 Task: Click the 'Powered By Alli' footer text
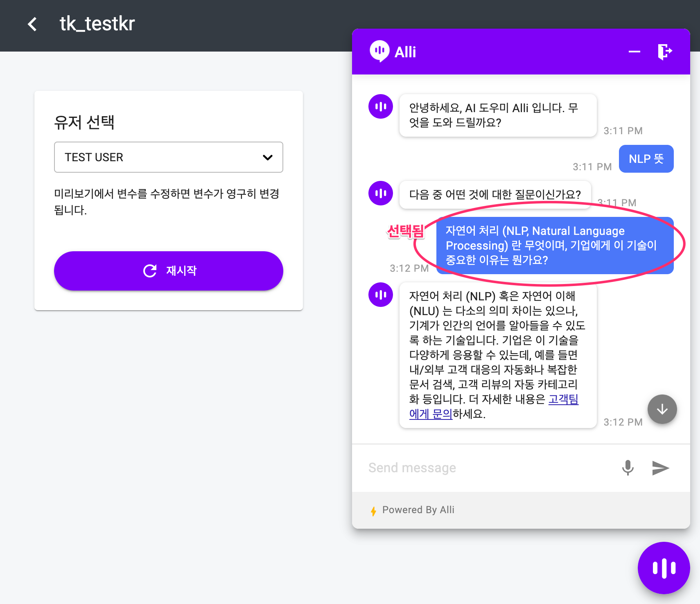pyautogui.click(x=418, y=510)
